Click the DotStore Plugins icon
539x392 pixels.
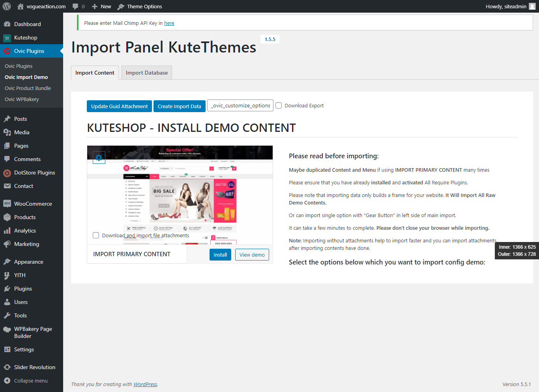(7, 173)
